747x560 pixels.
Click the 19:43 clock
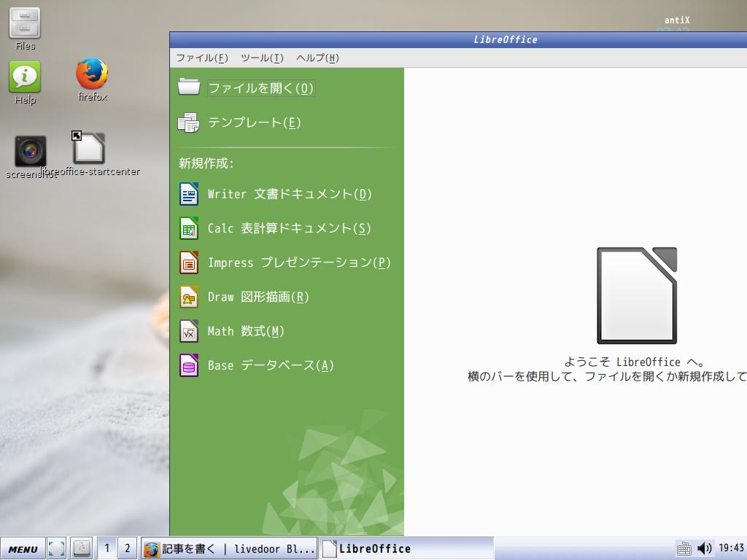(731, 548)
